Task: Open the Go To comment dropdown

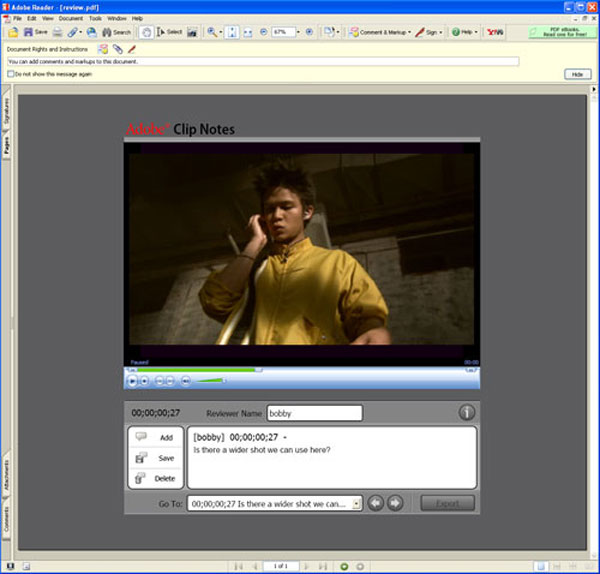Action: click(356, 504)
